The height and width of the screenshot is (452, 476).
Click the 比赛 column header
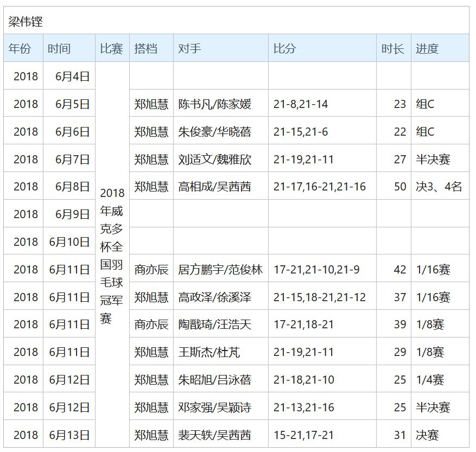[111, 48]
